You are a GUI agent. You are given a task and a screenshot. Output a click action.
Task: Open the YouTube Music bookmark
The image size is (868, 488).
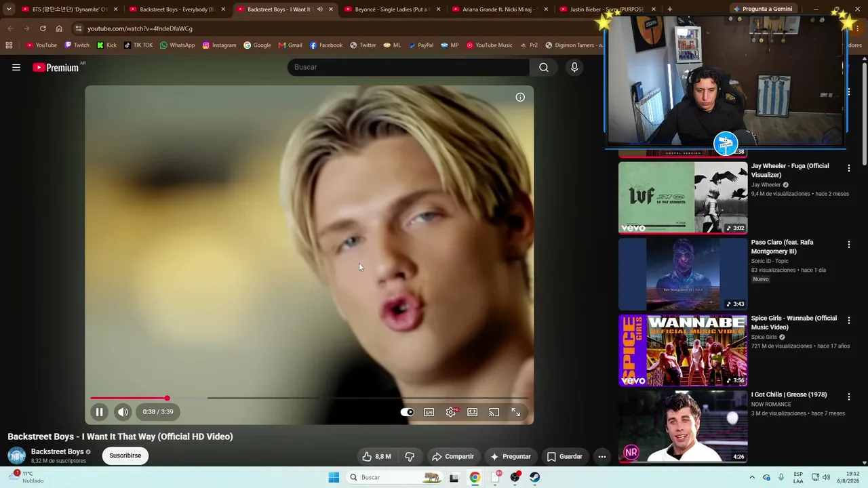tap(489, 45)
